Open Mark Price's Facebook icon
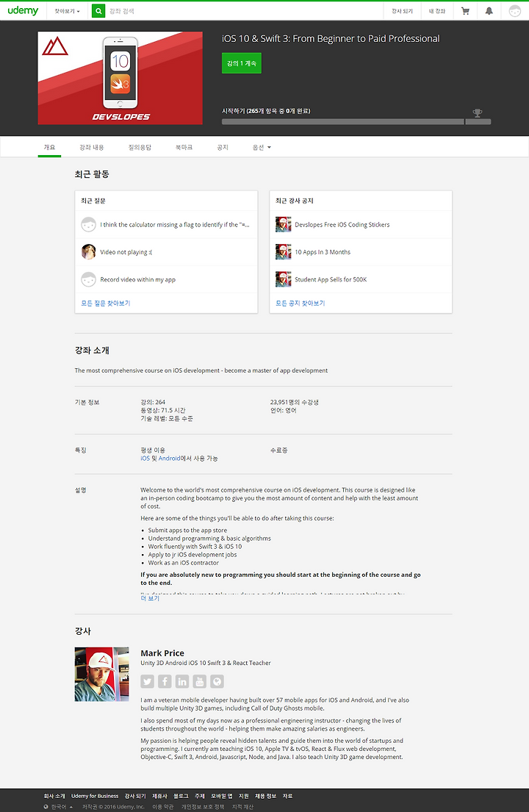This screenshot has height=812, width=529. pos(165,681)
